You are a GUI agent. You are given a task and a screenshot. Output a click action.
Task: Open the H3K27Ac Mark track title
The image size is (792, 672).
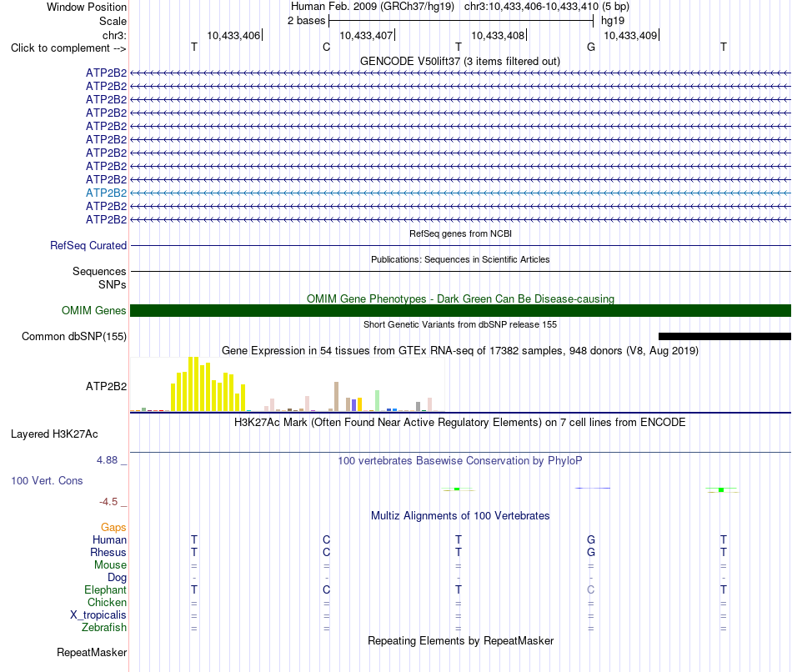[x=459, y=423]
